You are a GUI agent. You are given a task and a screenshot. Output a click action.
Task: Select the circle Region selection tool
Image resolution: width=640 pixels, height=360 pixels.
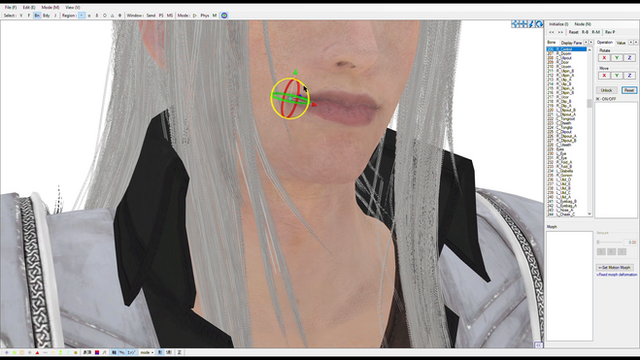pos(104,16)
